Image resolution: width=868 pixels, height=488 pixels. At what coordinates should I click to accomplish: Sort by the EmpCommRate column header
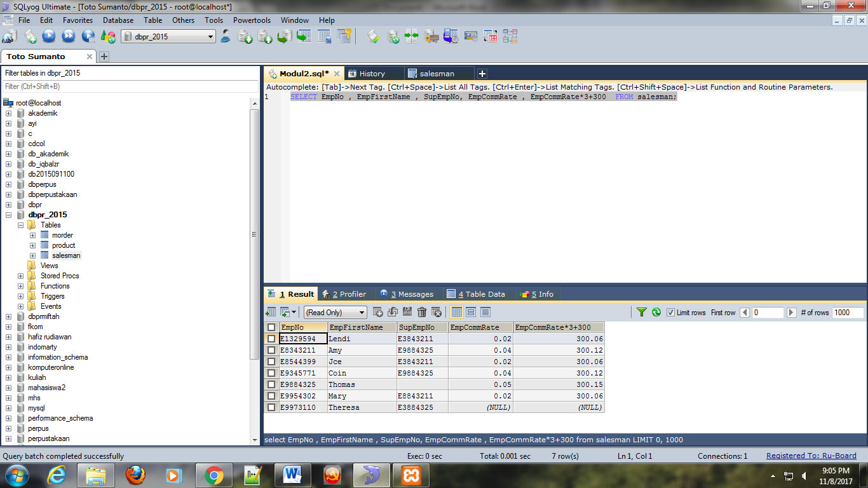click(x=480, y=327)
